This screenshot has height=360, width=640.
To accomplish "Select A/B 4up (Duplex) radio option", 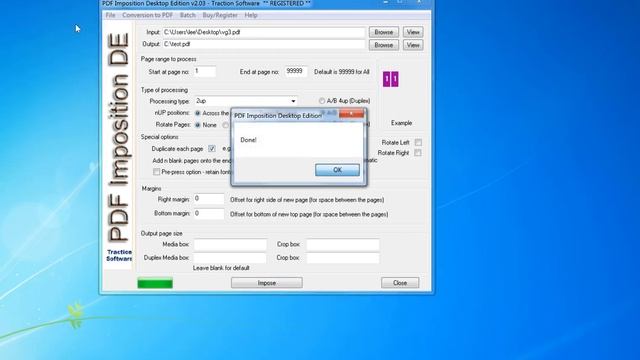I will pos(322,100).
